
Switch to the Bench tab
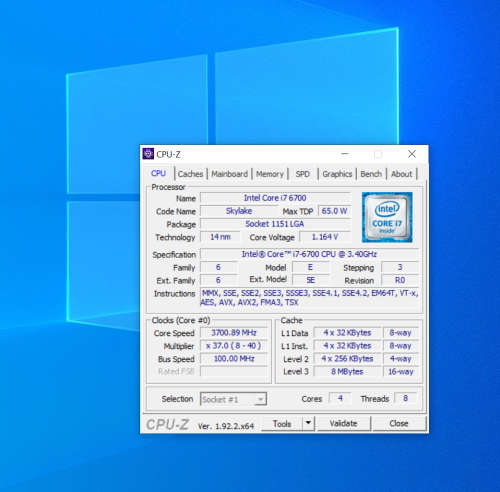click(x=371, y=174)
